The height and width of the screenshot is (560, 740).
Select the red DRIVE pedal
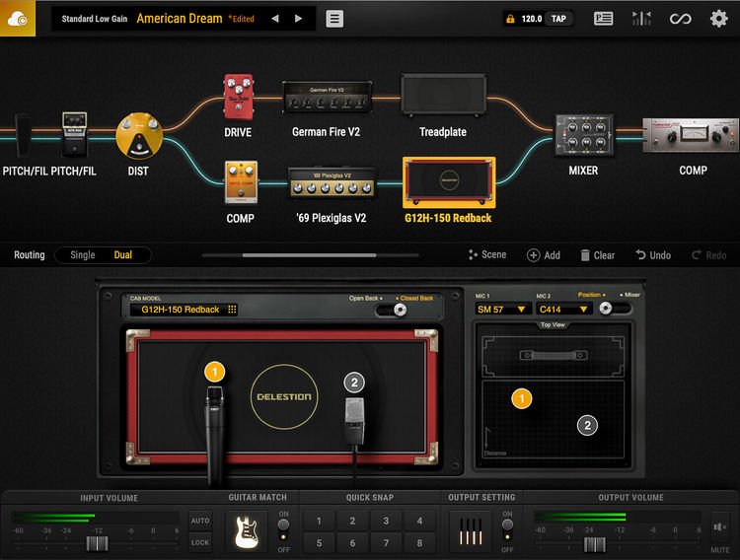click(x=238, y=97)
